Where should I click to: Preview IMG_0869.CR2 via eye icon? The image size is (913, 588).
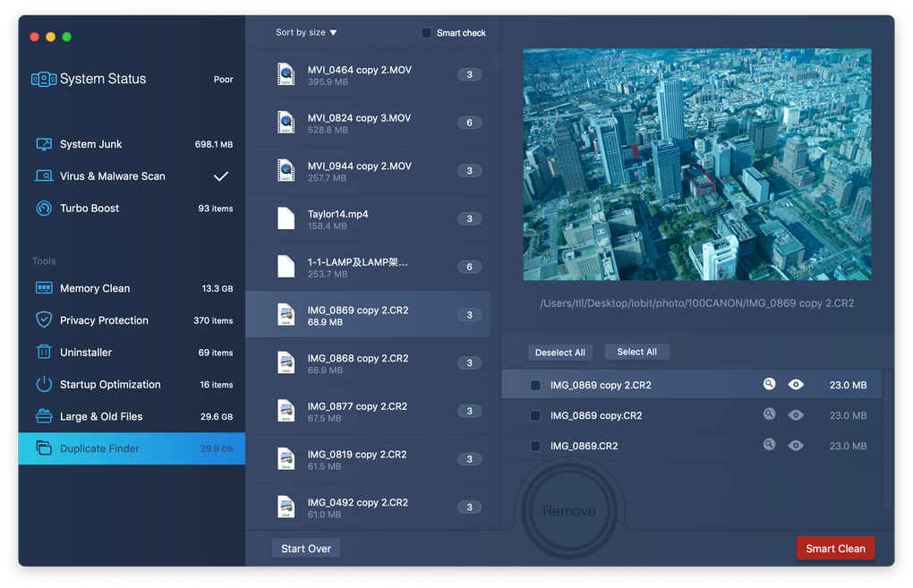pos(796,446)
